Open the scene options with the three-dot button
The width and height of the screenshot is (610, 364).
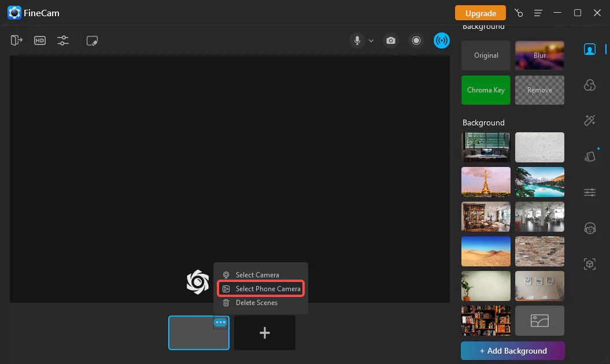(x=220, y=324)
